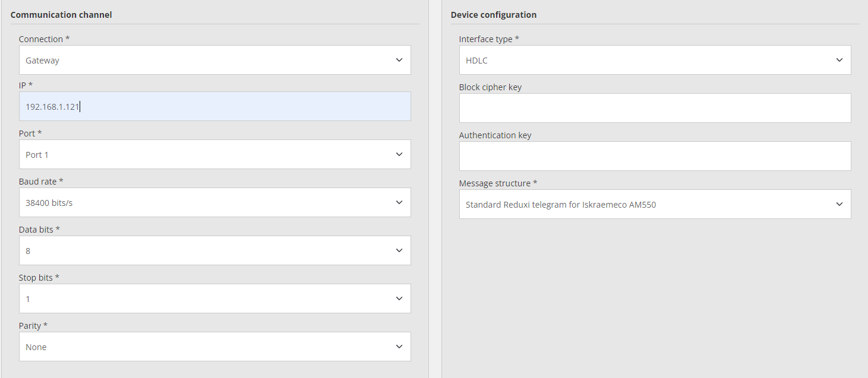Click the chevron arrow in Interface type field
This screenshot has width=868, height=378.
point(839,60)
